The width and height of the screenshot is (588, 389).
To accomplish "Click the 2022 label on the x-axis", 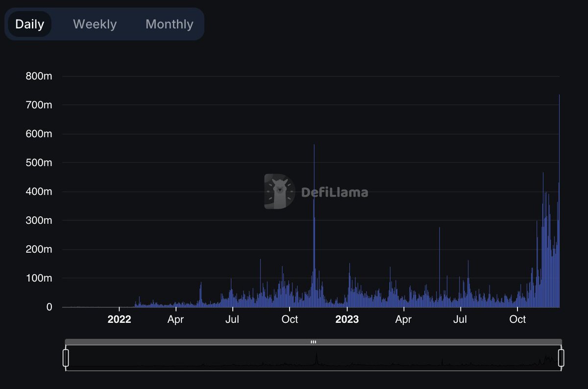I will point(119,319).
